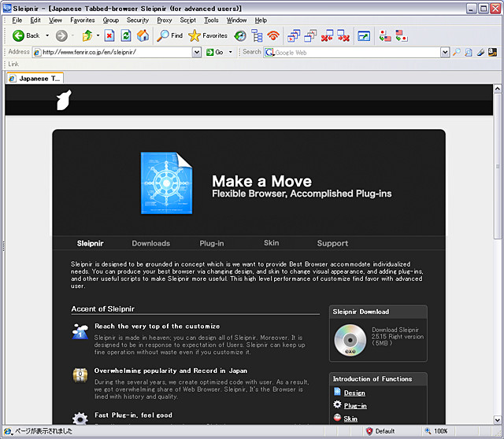This screenshot has height=439, width=504.
Task: Open the Script menu
Action: click(188, 20)
